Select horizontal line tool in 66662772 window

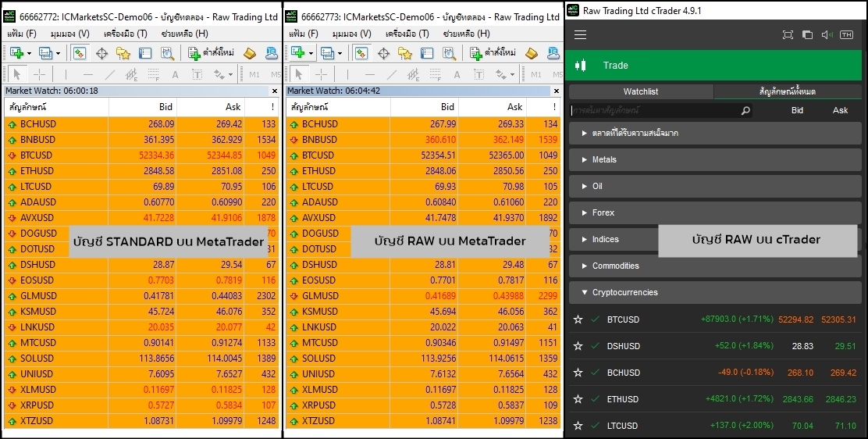88,73
